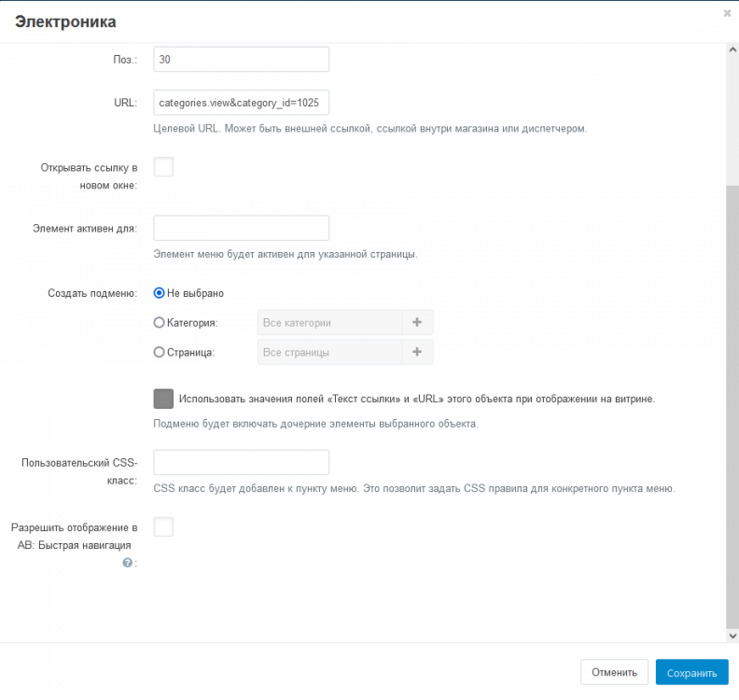Select the Страница radio button
This screenshot has width=739, height=700.
(x=160, y=352)
